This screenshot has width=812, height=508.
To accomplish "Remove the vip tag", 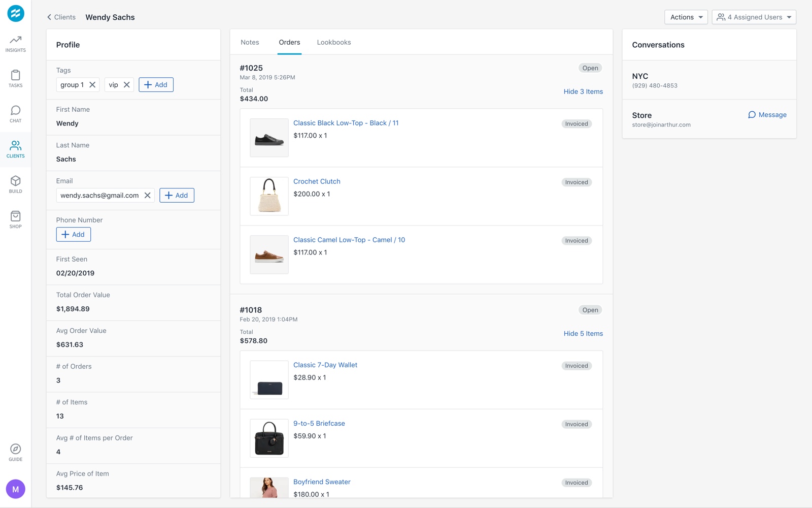I will point(127,85).
